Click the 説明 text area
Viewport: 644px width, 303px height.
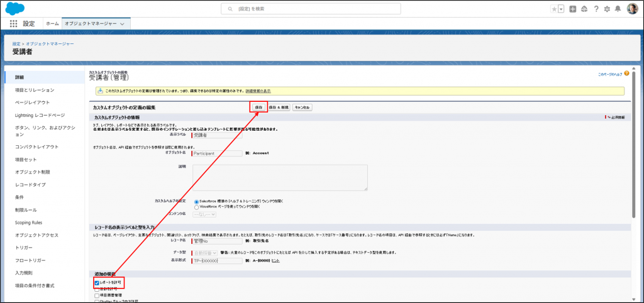[280, 177]
